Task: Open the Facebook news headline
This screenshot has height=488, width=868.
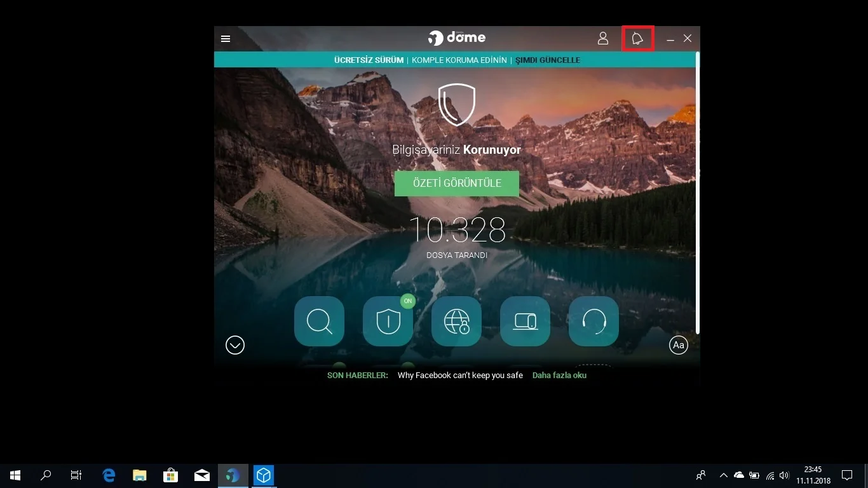Action: (460, 376)
